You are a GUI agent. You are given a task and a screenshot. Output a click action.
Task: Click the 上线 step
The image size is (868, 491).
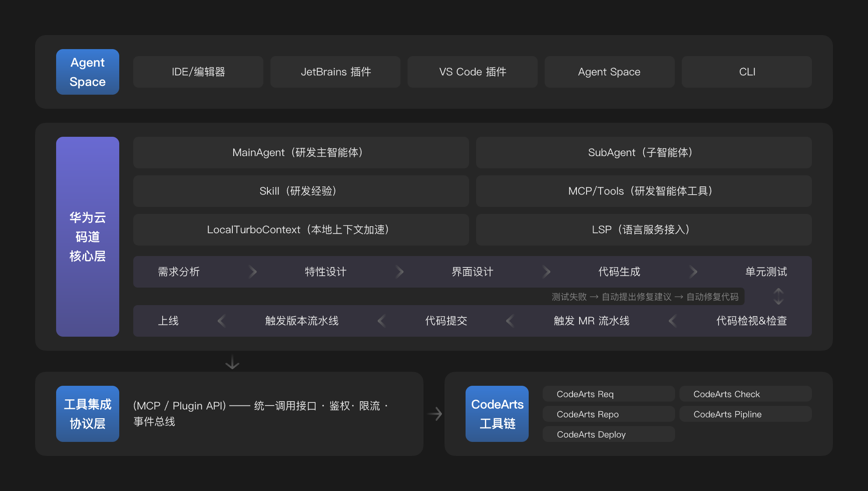click(168, 321)
